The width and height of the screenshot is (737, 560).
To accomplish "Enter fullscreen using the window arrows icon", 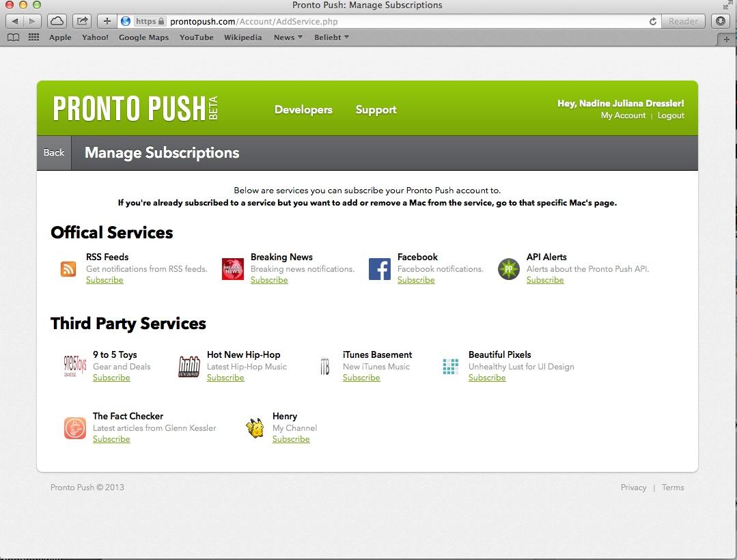I will [x=727, y=5].
